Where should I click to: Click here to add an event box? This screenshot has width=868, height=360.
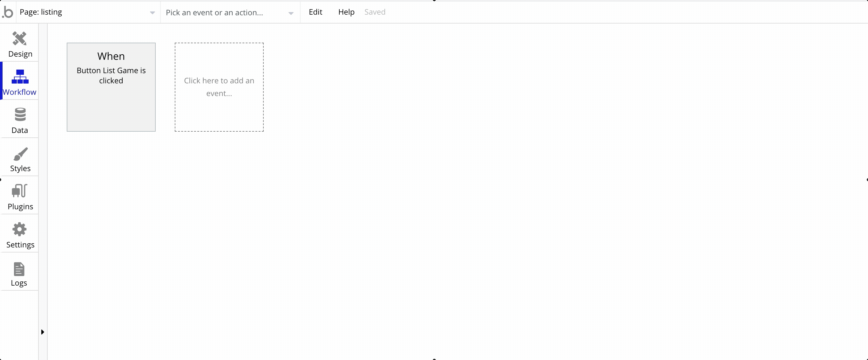tap(219, 87)
